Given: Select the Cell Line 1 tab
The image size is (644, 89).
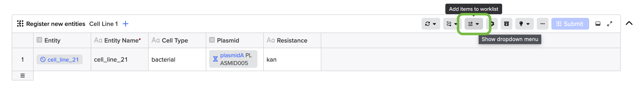Looking at the screenshot, I should click(x=104, y=24).
